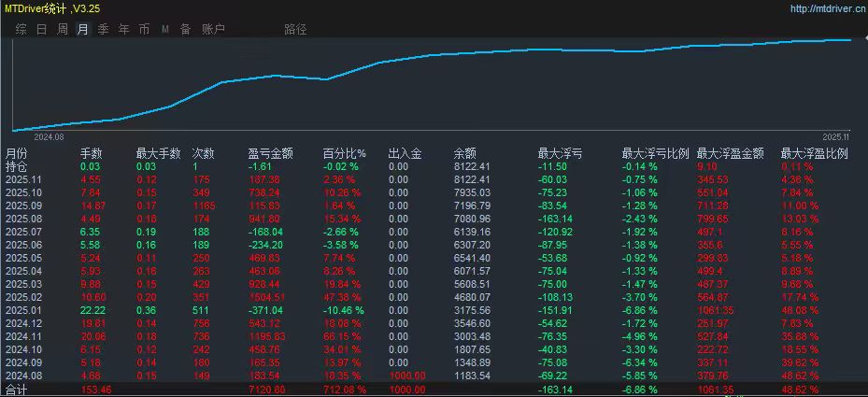Viewport: 868px width, 397px height.
Task: Click the 月份 column header
Action: [16, 153]
